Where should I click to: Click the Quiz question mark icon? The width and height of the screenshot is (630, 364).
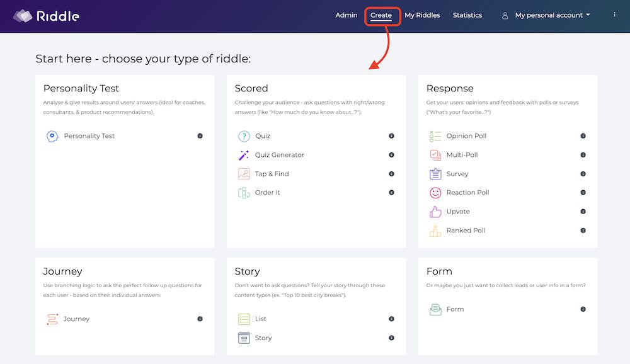coord(244,136)
